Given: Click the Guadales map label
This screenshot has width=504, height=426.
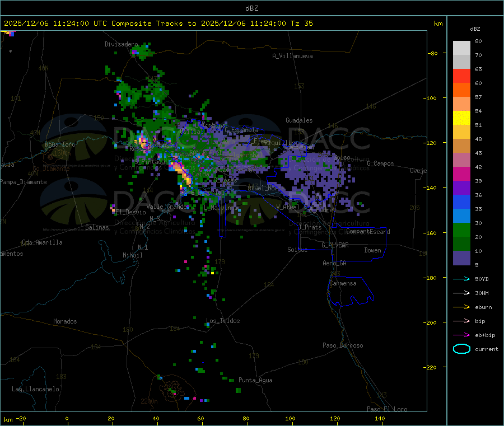Looking at the screenshot, I should pos(299,120).
